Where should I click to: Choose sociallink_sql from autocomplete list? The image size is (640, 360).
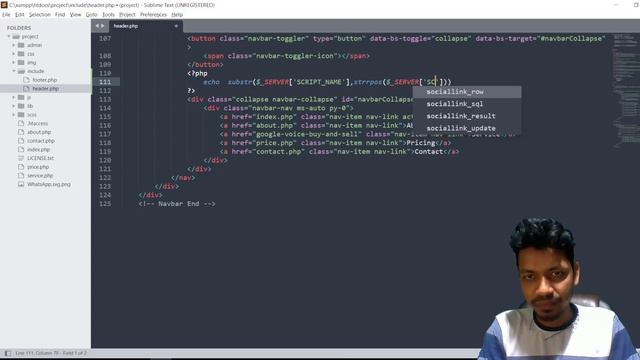point(467,104)
